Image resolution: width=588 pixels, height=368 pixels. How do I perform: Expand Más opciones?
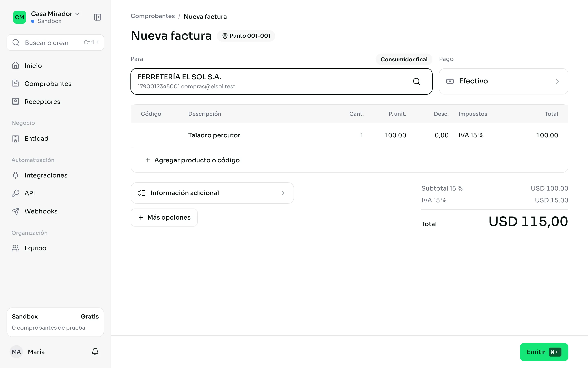(x=164, y=218)
